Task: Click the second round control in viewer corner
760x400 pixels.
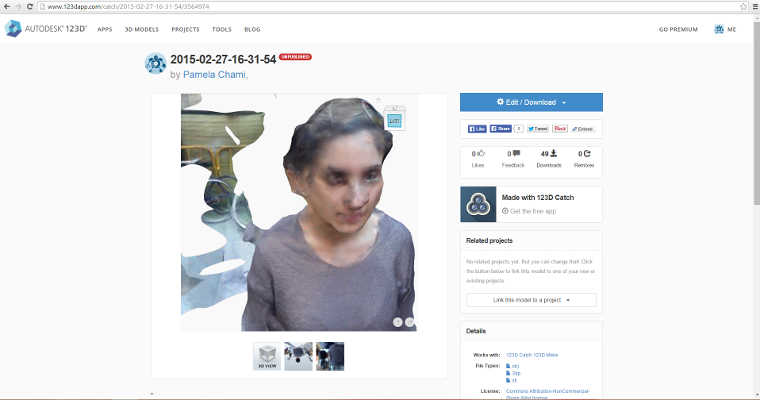Action: [x=410, y=322]
